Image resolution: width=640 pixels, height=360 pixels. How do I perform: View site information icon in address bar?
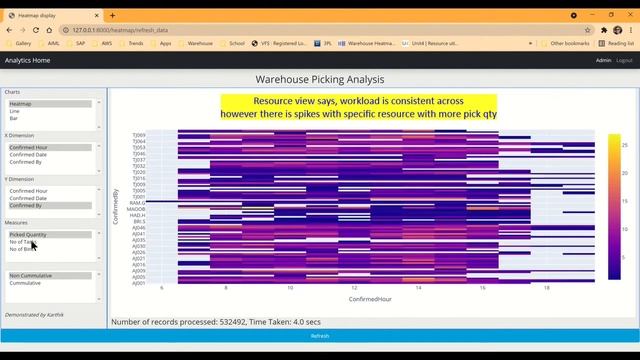65,30
